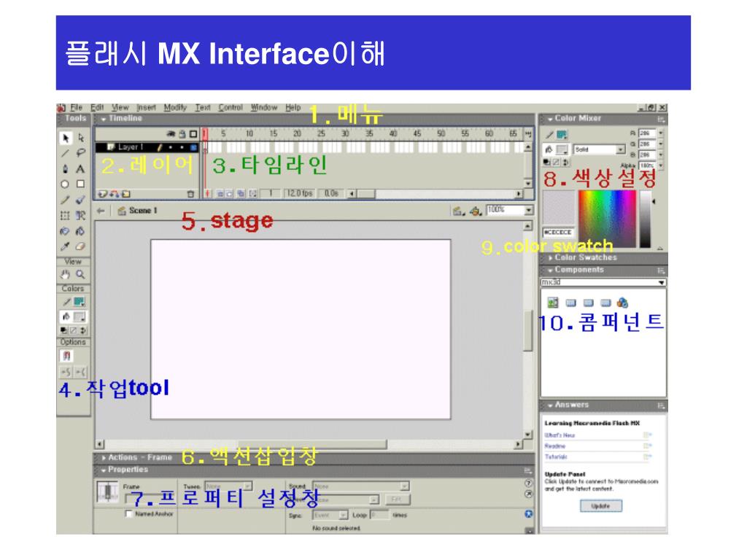Click the Delete Layer trash icon
The width and height of the screenshot is (747, 560).
(x=190, y=194)
